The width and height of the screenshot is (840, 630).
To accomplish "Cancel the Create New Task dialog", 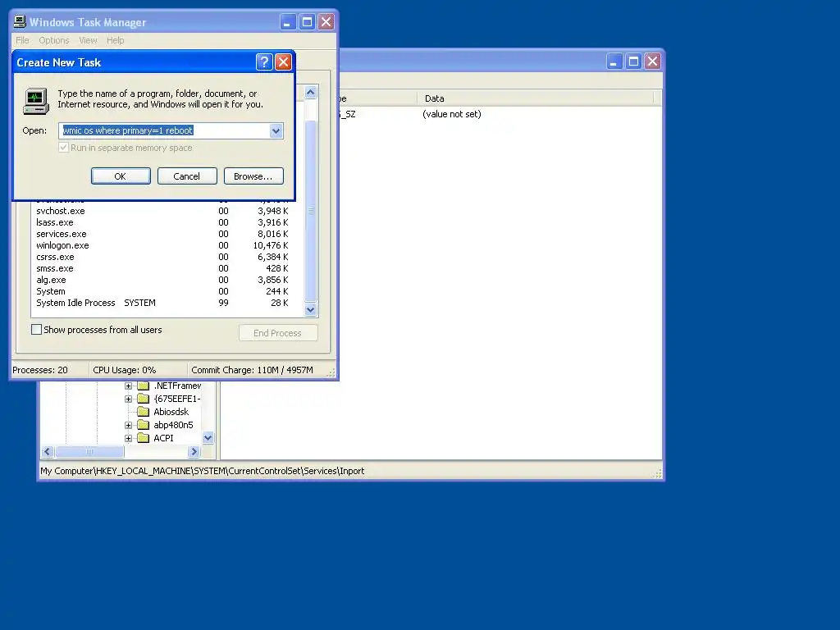I will tap(187, 176).
